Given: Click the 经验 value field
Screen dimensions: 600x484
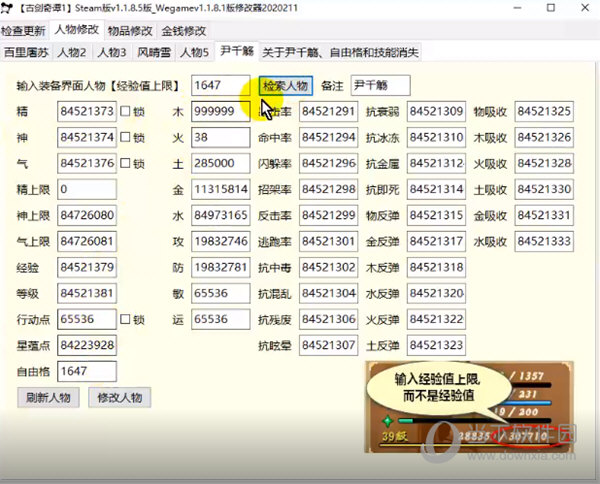Looking at the screenshot, I should tap(87, 267).
